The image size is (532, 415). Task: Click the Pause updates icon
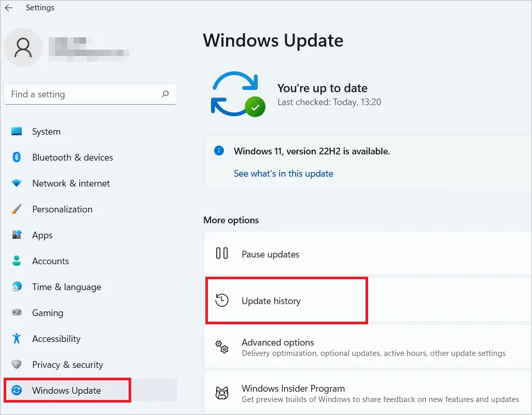point(222,254)
